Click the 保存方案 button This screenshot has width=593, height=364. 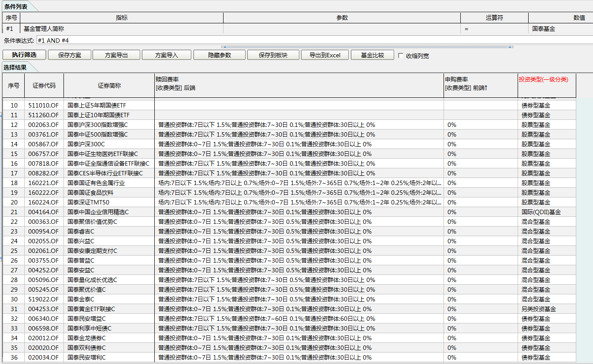tap(70, 55)
